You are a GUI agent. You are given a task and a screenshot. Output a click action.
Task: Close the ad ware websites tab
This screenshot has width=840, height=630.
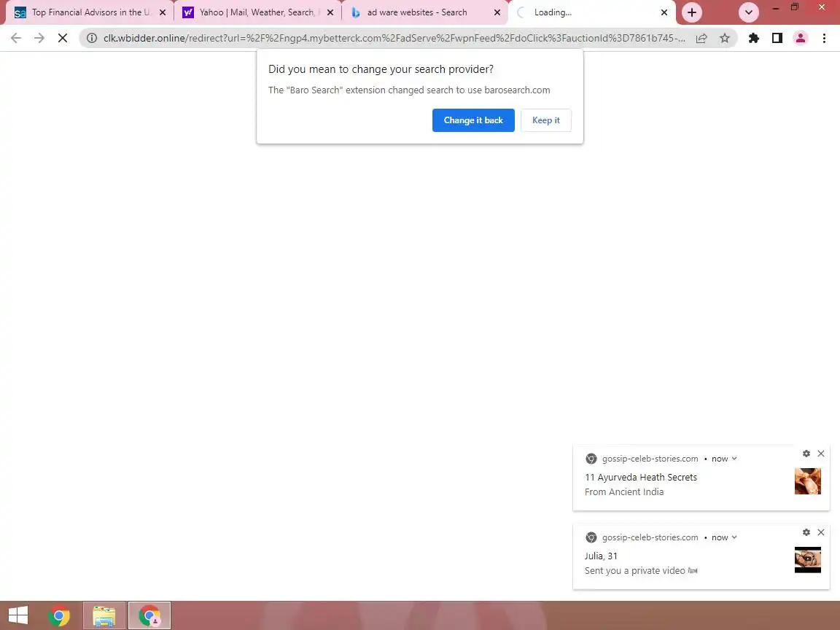click(497, 12)
